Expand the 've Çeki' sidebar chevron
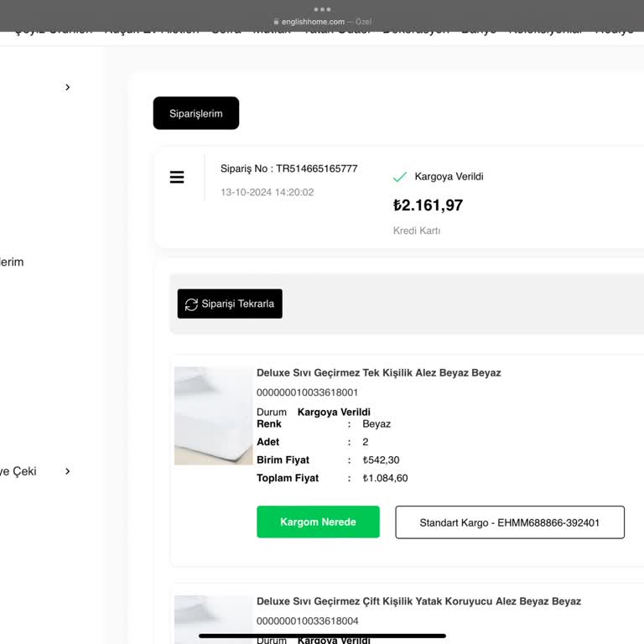 tap(68, 471)
